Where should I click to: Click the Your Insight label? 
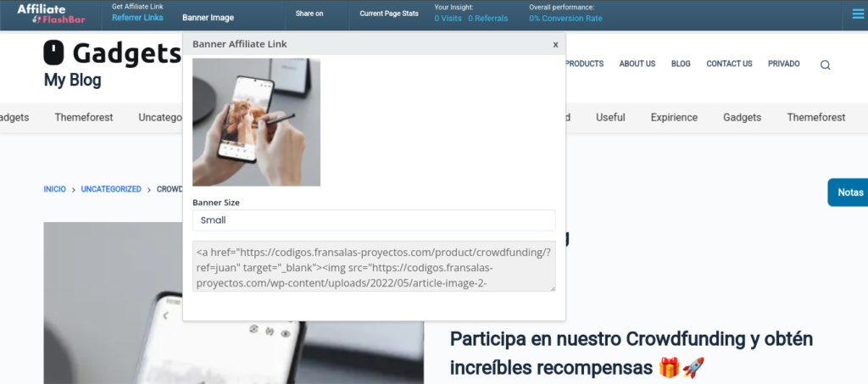[453, 7]
